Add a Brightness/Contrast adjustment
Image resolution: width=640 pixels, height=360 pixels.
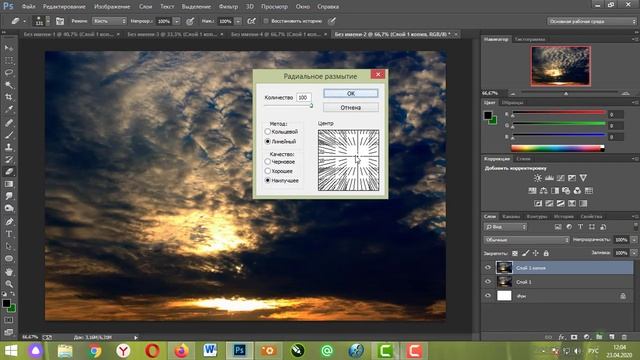[x=538, y=178]
